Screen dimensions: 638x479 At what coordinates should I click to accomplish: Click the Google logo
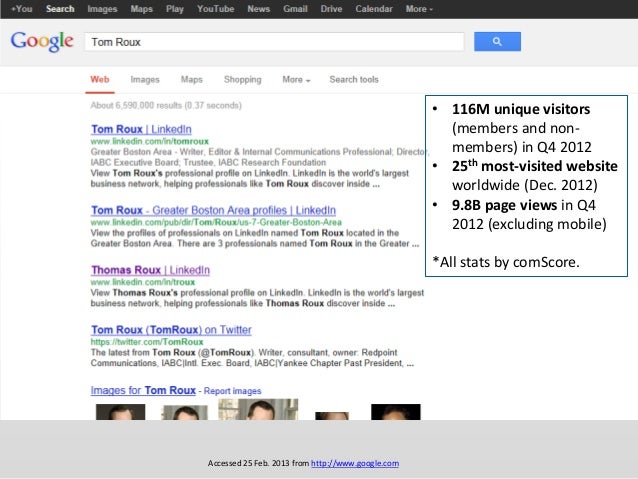tap(42, 42)
